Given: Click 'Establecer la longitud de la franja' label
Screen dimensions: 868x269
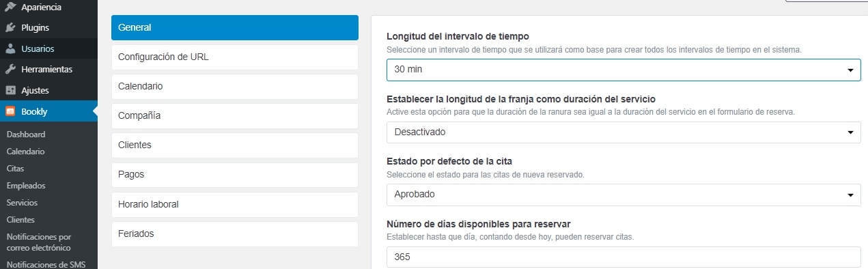Looking at the screenshot, I should pyautogui.click(x=521, y=99).
